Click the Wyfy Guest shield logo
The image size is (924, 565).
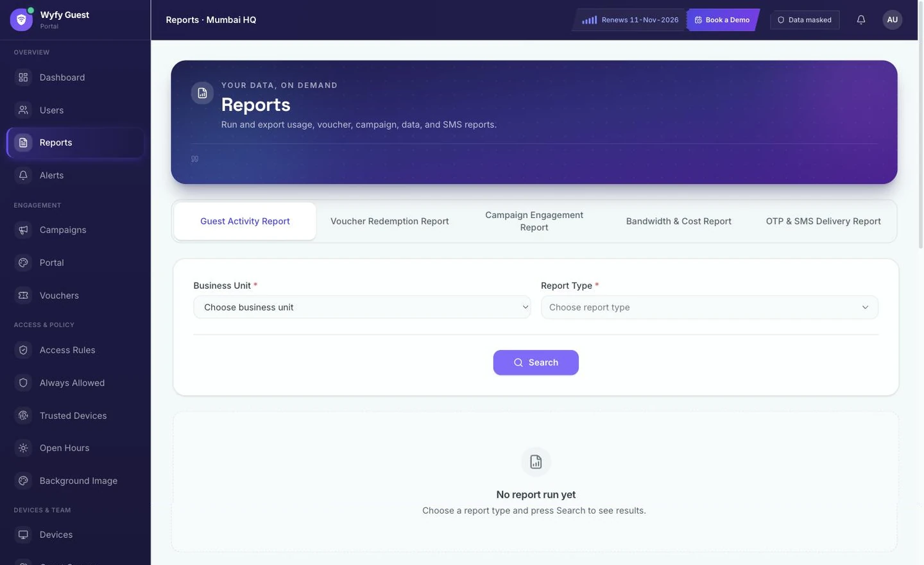point(21,20)
